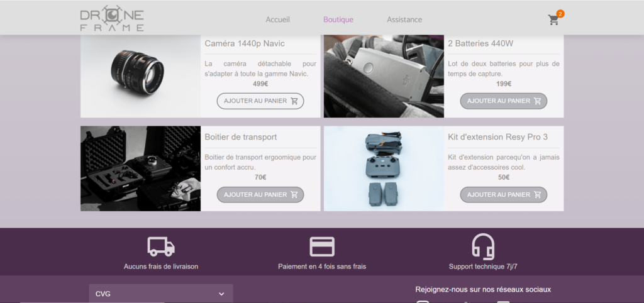Select the Resy Pro 3 kit image

384,168
